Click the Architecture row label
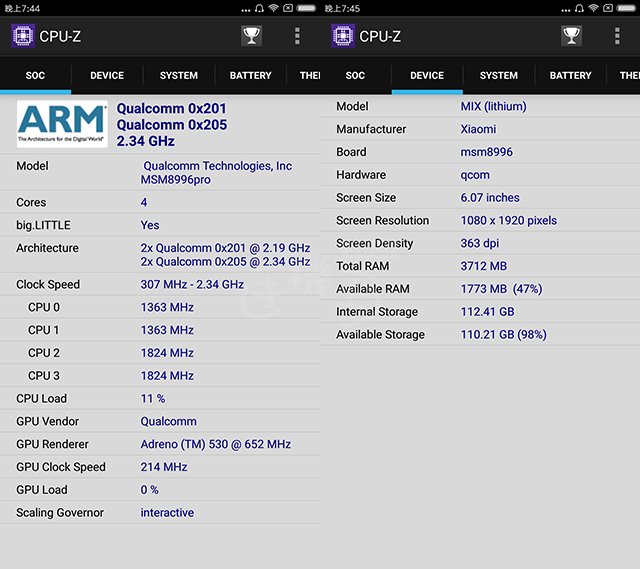The image size is (640, 569). (x=47, y=248)
